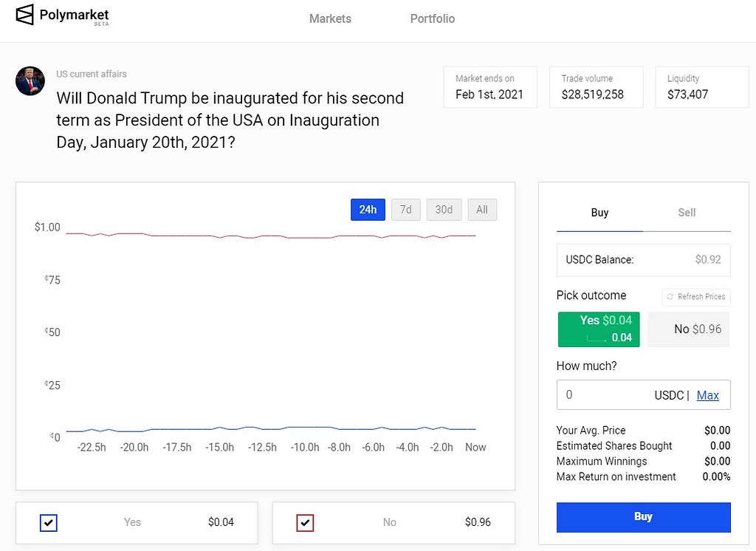Switch chart range to 30d
The image size is (756, 551).
[444, 210]
